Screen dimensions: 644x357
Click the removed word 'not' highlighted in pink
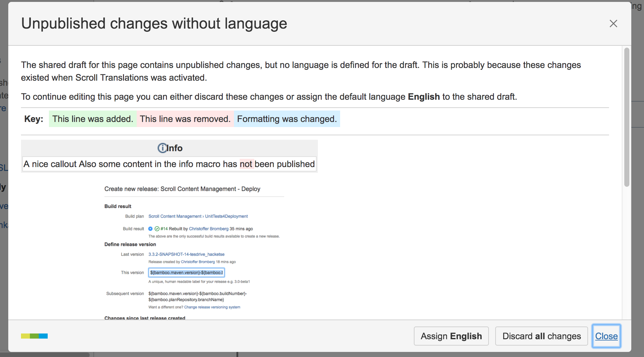coord(246,164)
